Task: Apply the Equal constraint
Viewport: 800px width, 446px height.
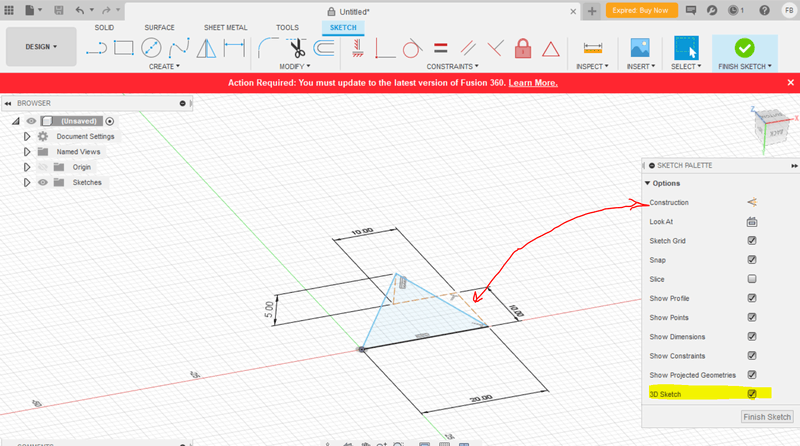Action: (x=440, y=48)
